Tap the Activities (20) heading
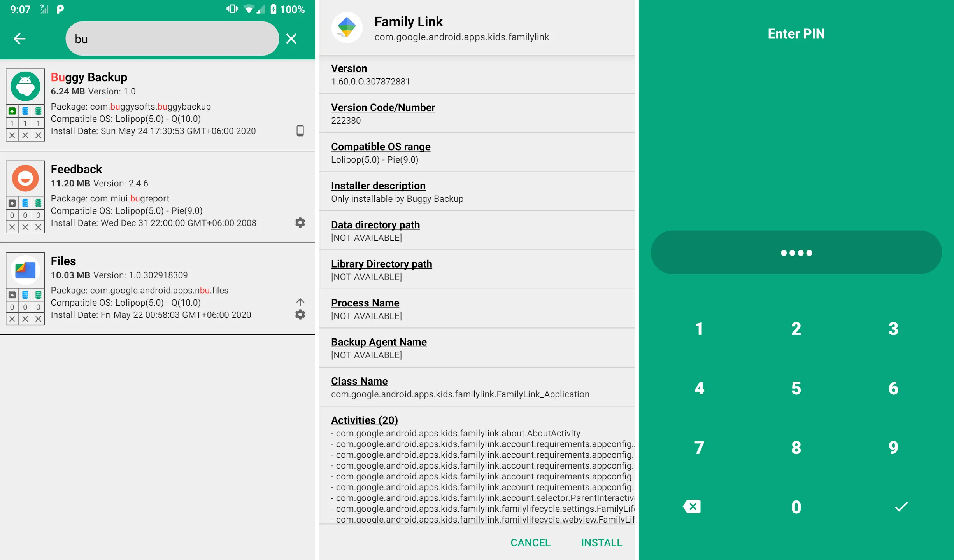The height and width of the screenshot is (560, 954). (364, 420)
